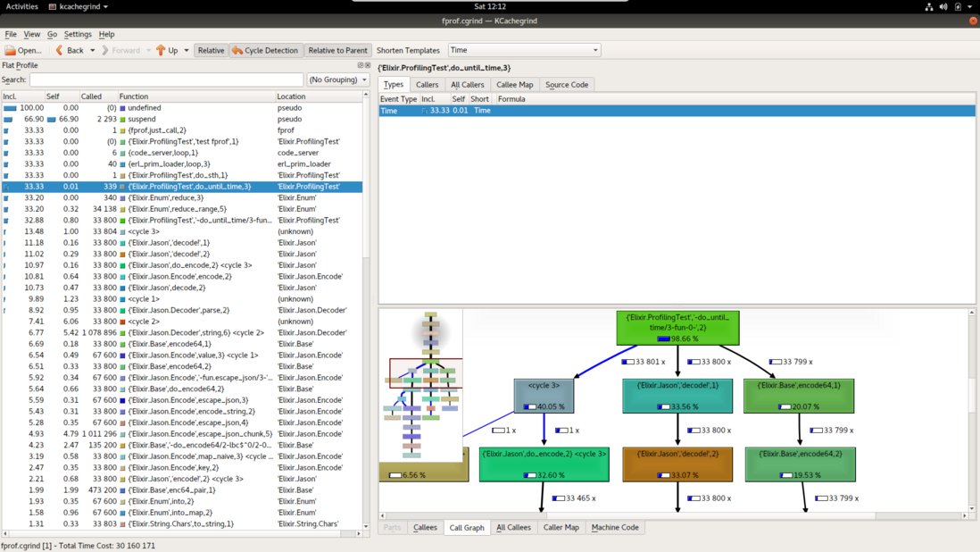Toggle Cycle Detection
980x552 pixels.
266,50
